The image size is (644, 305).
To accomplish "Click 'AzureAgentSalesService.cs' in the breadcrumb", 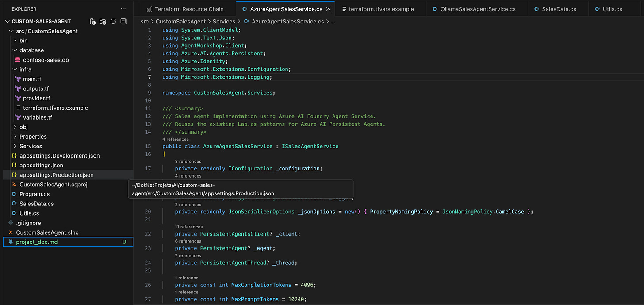I will click(287, 21).
